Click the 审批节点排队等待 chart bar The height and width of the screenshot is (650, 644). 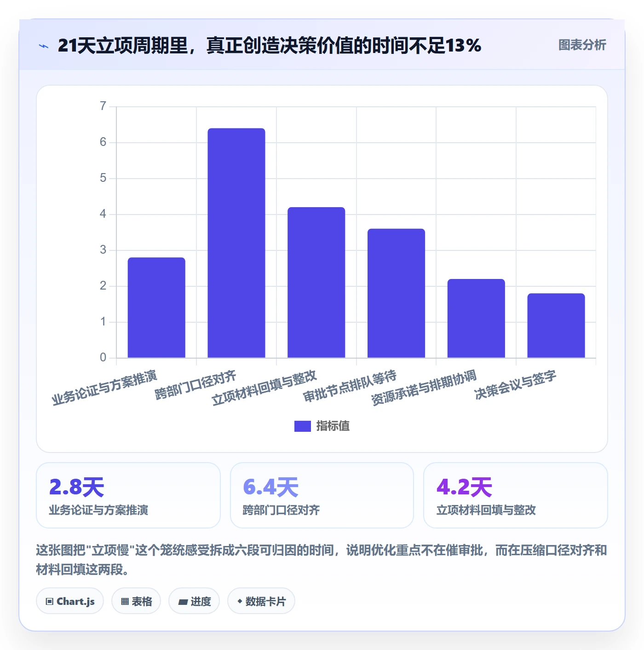(x=396, y=293)
